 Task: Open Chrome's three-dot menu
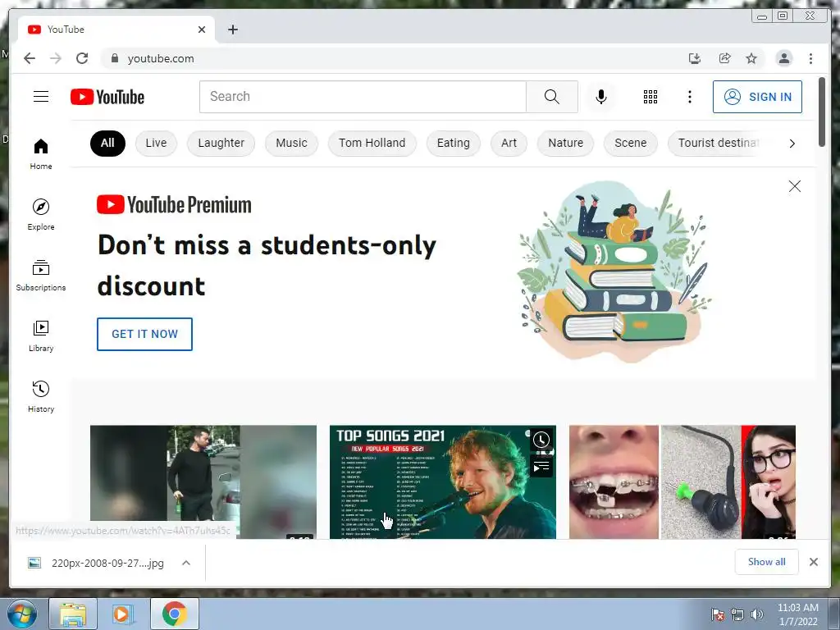810,58
